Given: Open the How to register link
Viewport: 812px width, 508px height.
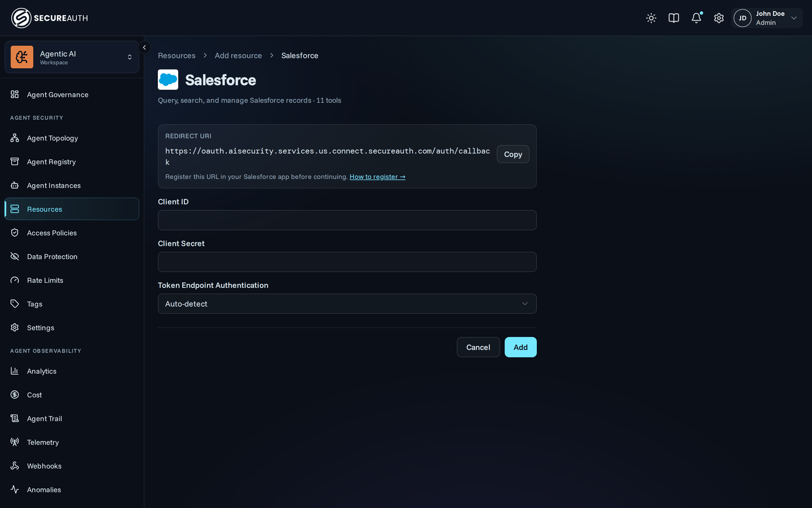Looking at the screenshot, I should 377,177.
